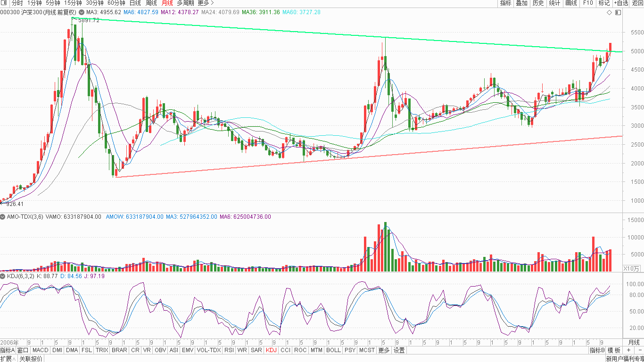
Task: Click the 返回 back button
Action: (x=637, y=3)
